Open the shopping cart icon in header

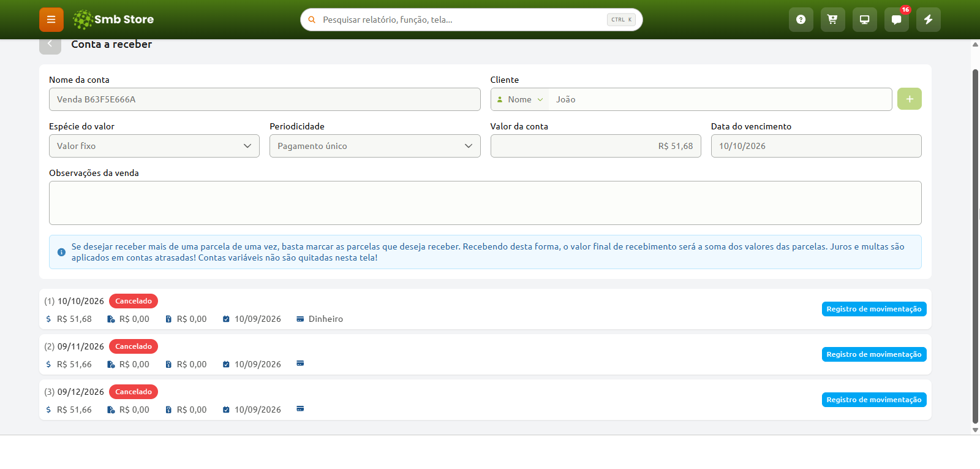point(833,20)
